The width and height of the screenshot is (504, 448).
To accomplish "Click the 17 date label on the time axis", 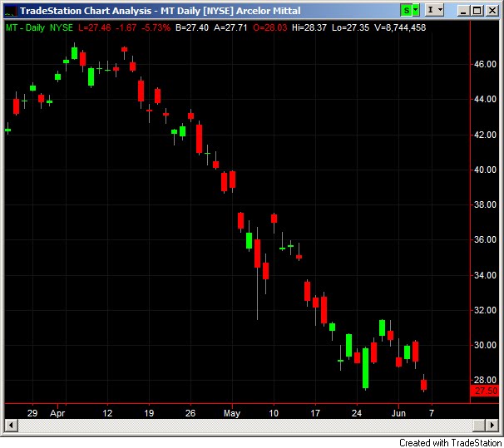I will [x=315, y=413].
